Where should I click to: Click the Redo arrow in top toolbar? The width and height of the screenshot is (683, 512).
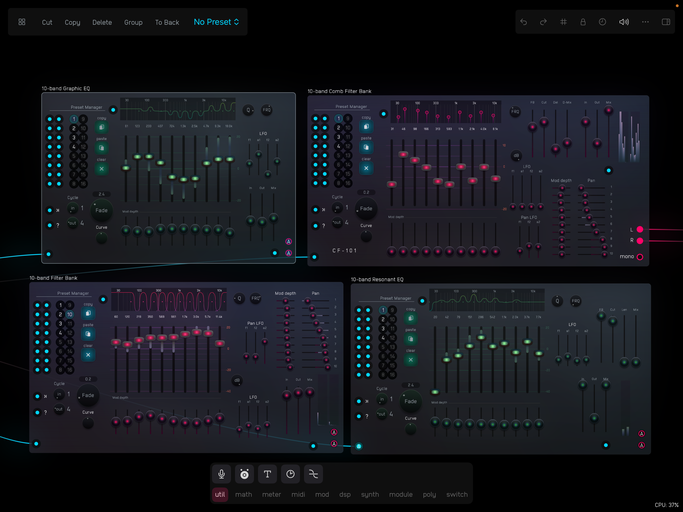pos(543,22)
